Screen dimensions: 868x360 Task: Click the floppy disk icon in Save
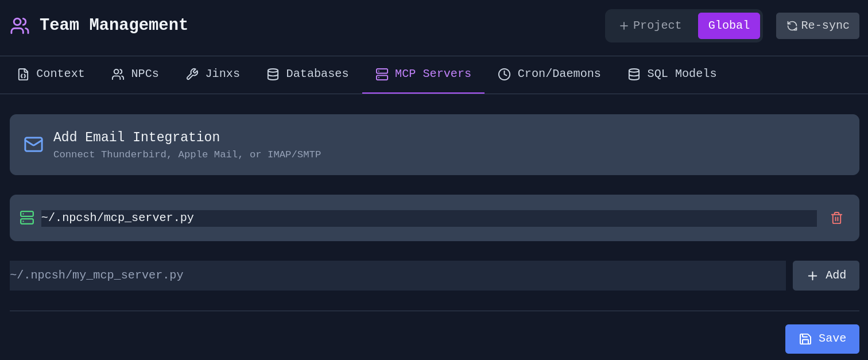point(805,339)
